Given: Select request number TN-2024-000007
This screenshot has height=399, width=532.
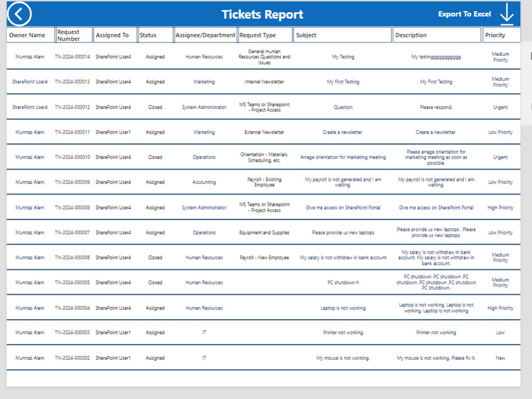Looking at the screenshot, I should coord(72,233).
